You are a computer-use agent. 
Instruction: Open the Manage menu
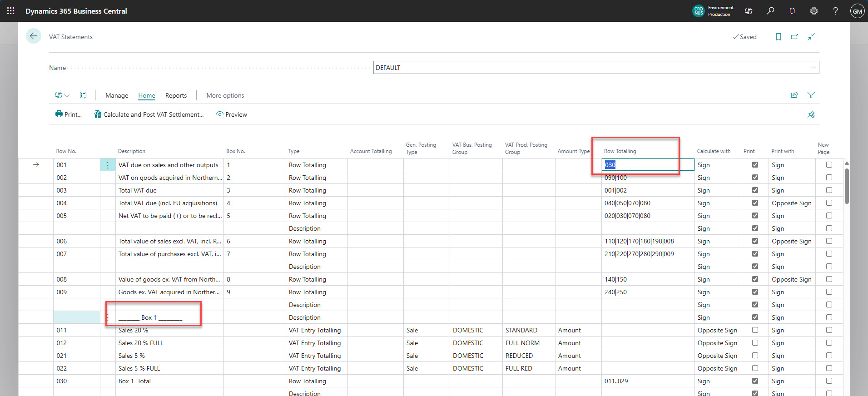[117, 95]
